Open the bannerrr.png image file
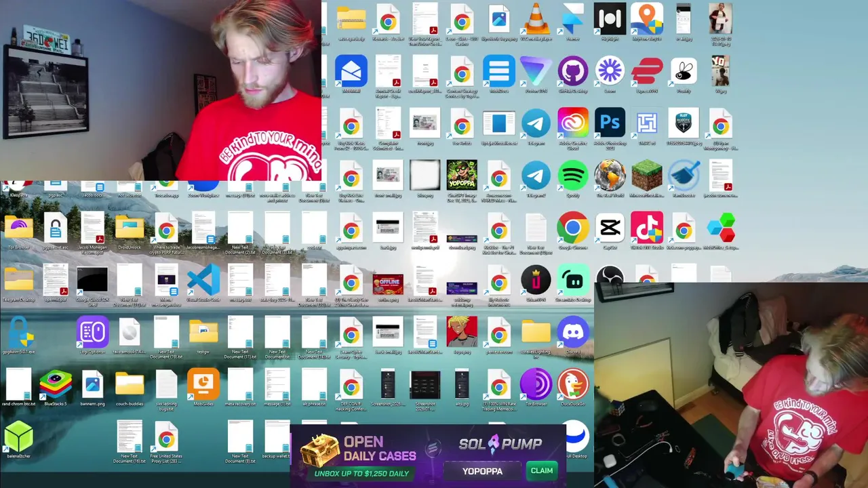This screenshot has width=868, height=488. pos(92,385)
